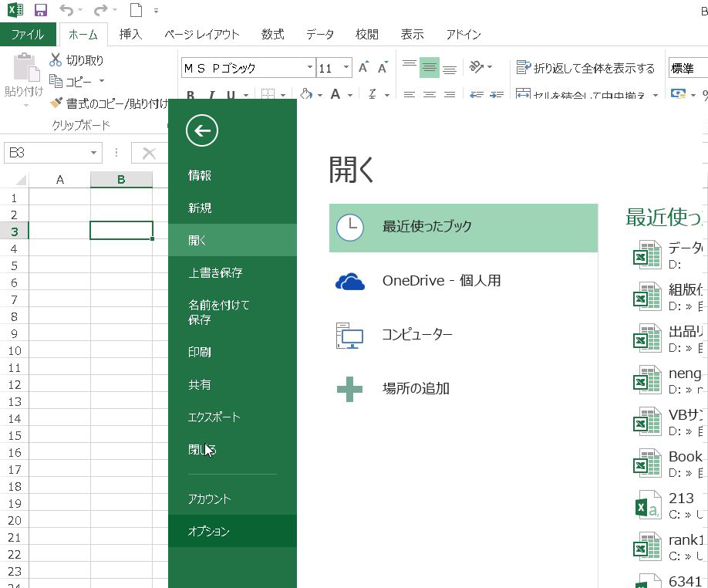This screenshot has width=708, height=588.
Task: Open the orientation dropdown arrow
Action: click(490, 68)
